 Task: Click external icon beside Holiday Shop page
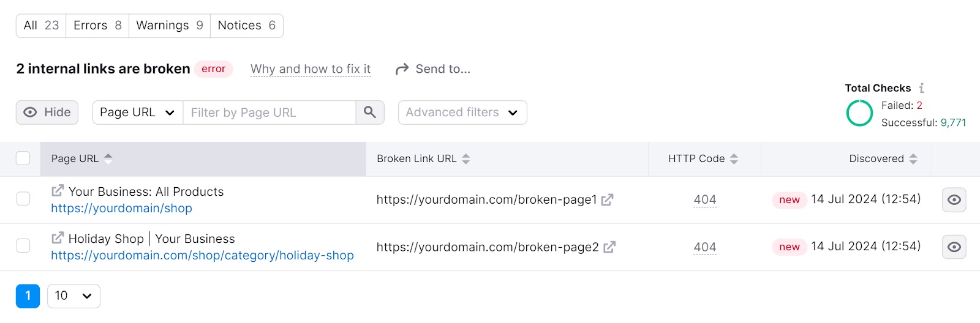click(58, 238)
